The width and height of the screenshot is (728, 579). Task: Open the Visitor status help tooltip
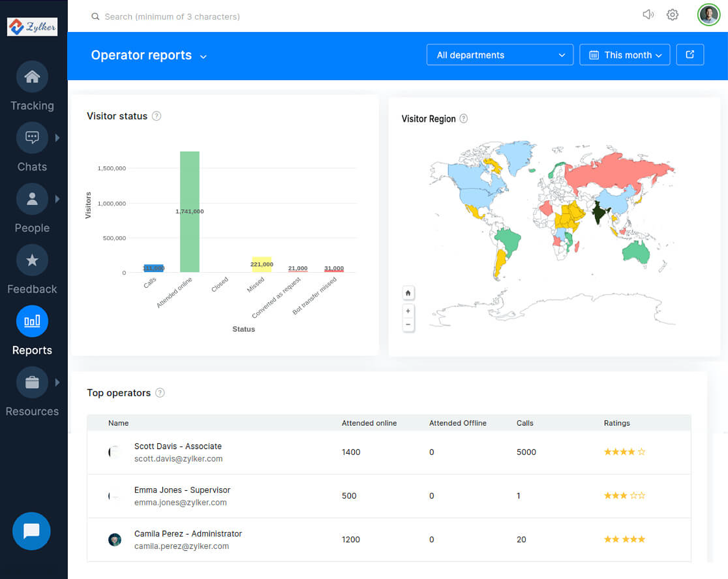(157, 116)
